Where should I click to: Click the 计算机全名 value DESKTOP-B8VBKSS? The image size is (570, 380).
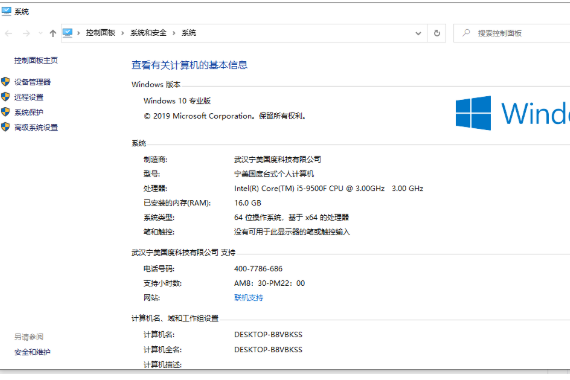(268, 350)
